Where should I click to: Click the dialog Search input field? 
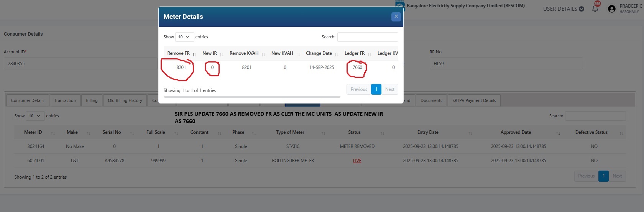click(x=368, y=37)
